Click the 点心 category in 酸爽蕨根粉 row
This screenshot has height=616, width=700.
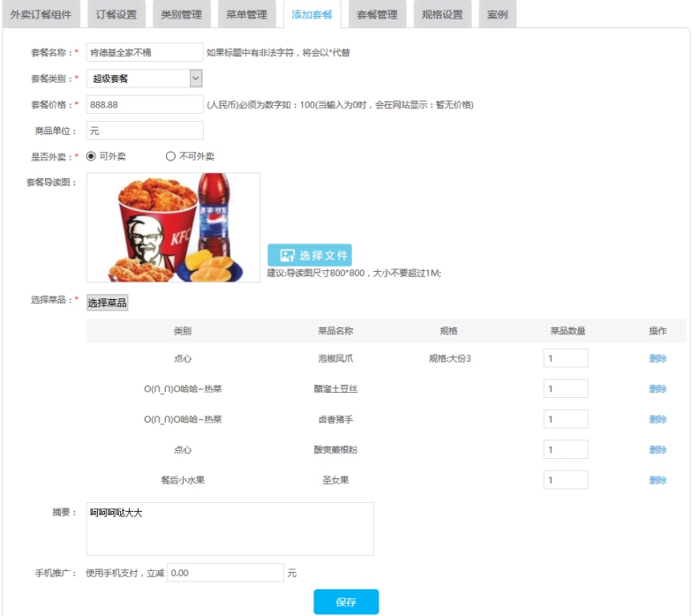(183, 449)
